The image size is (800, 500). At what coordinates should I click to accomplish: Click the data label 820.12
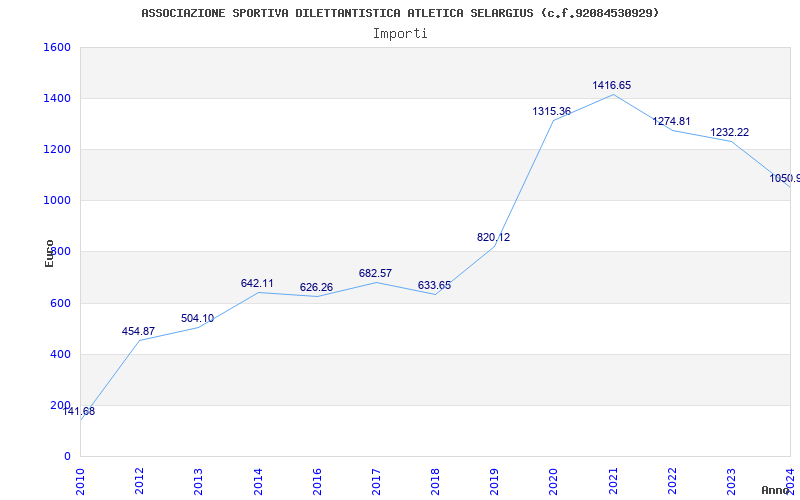[x=493, y=237]
